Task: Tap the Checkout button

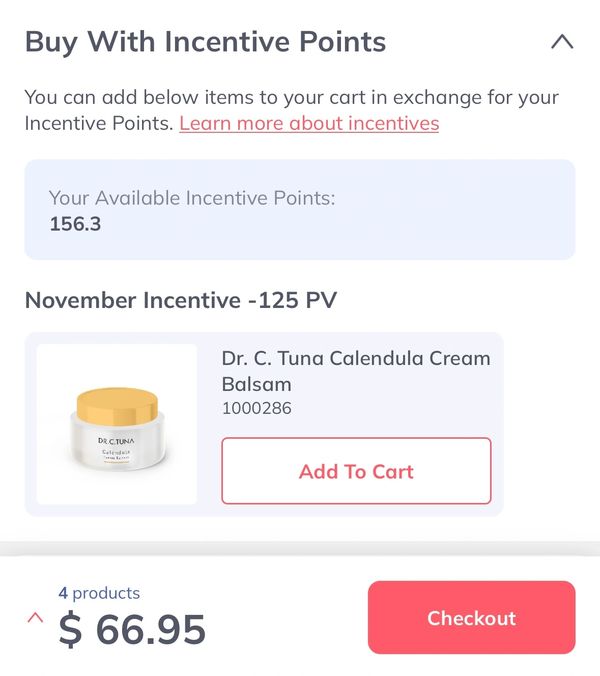Action: 471,618
